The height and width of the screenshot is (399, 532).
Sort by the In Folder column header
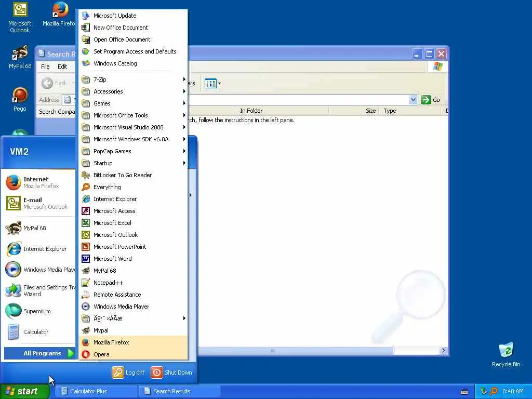point(282,111)
